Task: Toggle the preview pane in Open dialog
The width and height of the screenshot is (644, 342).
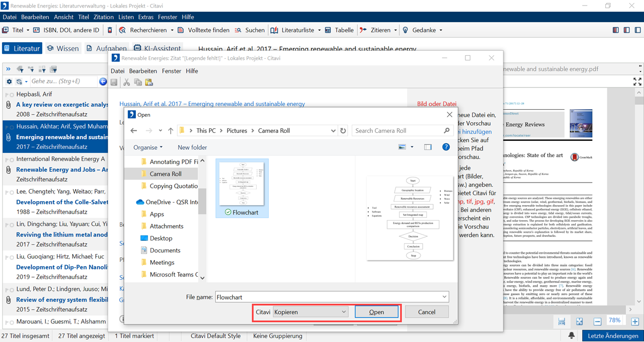Action: pyautogui.click(x=428, y=147)
